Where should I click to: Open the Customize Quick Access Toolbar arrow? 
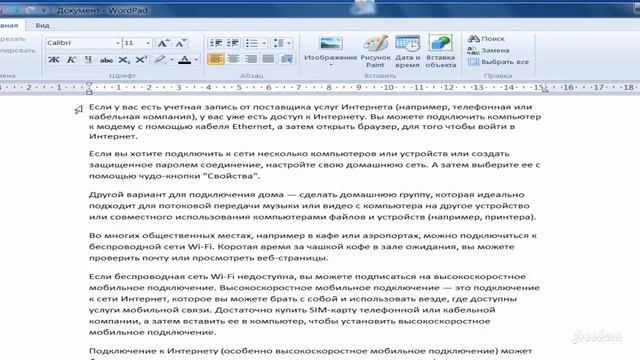coord(44,10)
